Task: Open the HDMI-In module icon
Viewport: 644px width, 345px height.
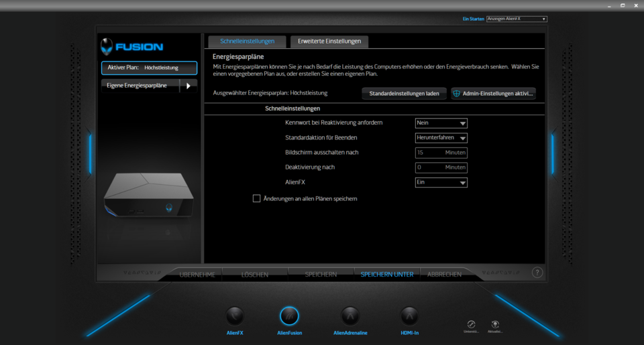Action: 409,316
